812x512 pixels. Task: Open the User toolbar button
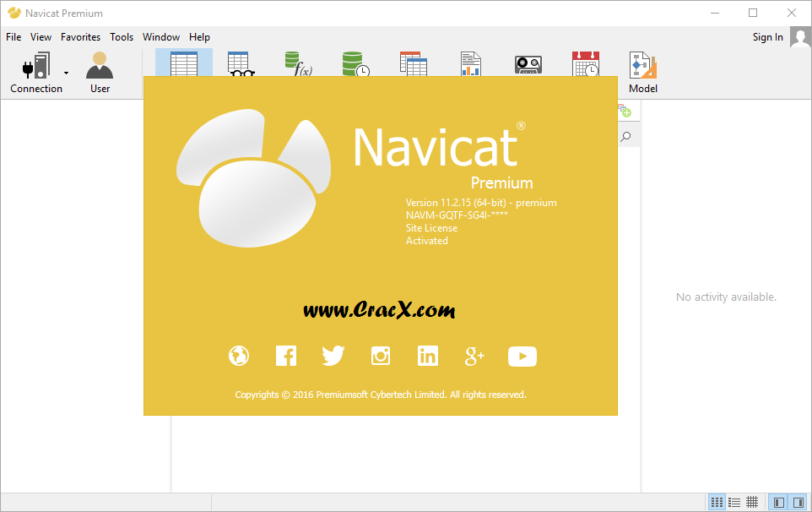(100, 73)
